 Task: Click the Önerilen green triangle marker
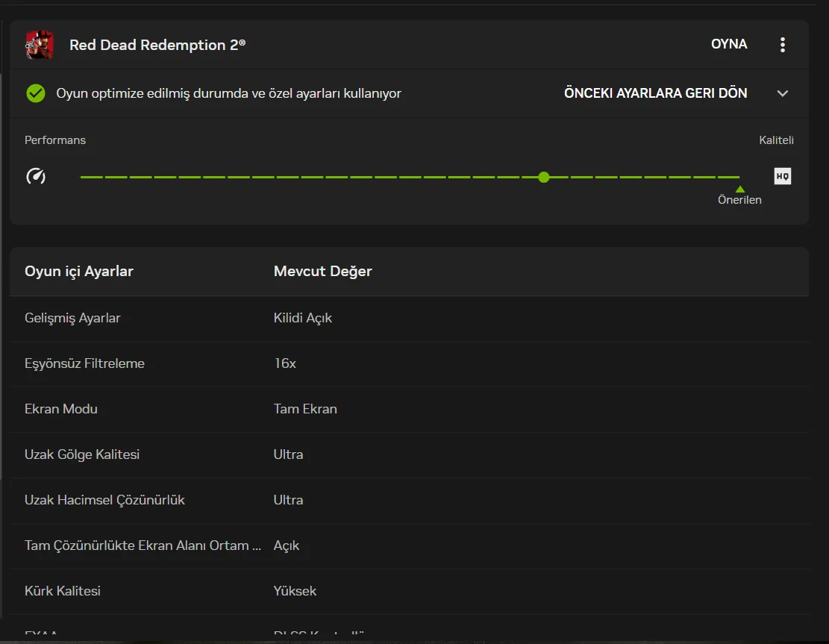click(739, 190)
